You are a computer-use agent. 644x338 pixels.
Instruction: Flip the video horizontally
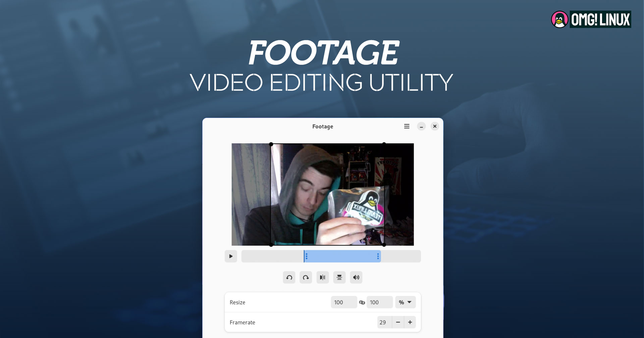(323, 277)
